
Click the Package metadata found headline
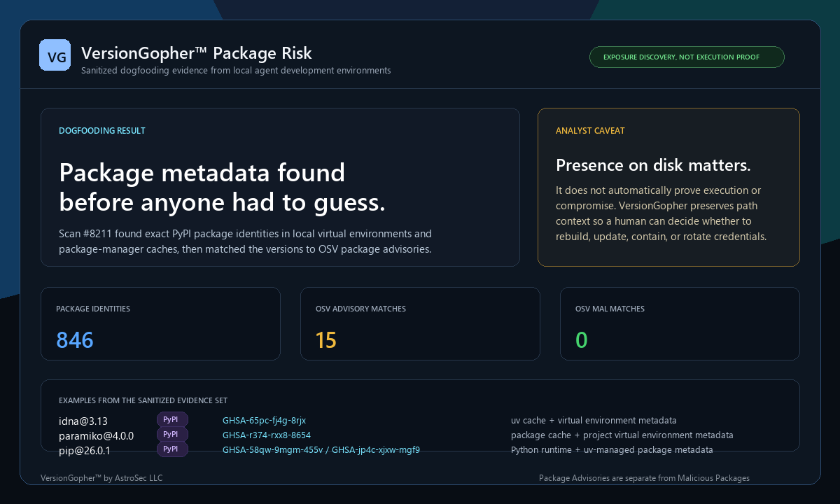[x=223, y=187]
